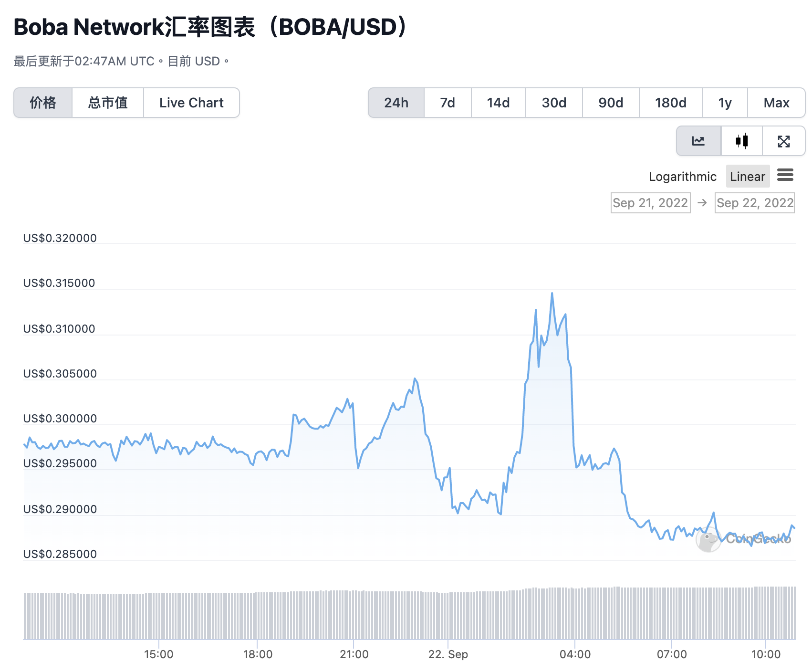Screen dimensions: 812x672
Task: Click the 18:00 time axis label
Action: (x=258, y=654)
